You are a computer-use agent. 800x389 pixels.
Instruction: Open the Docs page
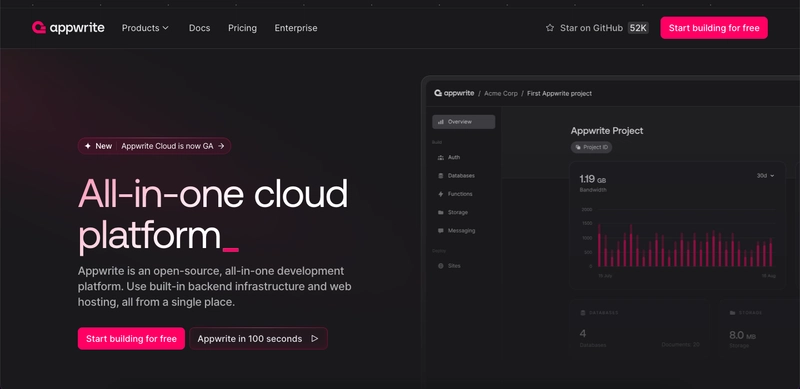(199, 28)
